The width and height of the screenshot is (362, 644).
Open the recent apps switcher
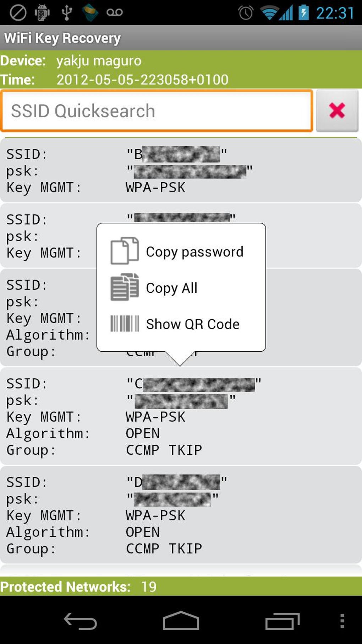coord(282,621)
